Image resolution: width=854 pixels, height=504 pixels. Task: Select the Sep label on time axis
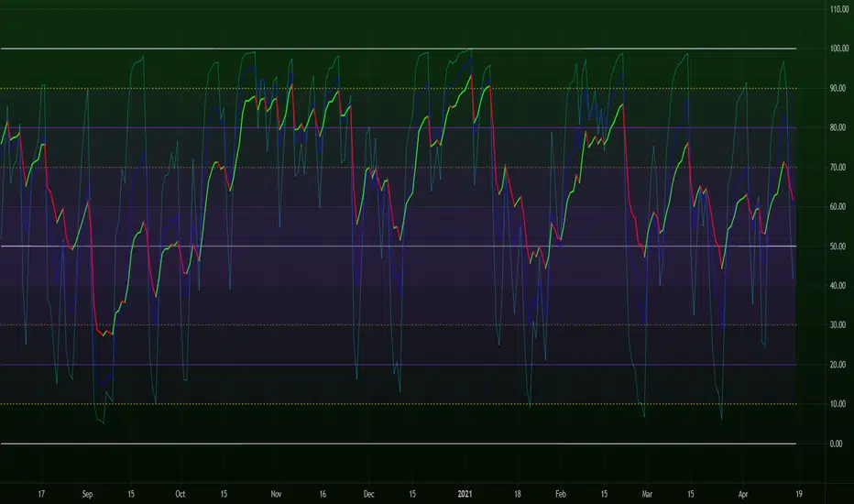tap(87, 494)
